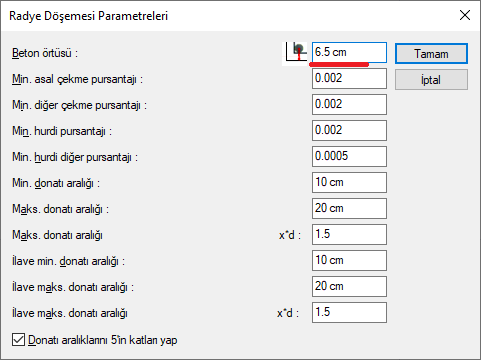This screenshot has height=360, width=481.
Task: Select the Beton örtüsü 6.5 cm field
Action: [x=349, y=52]
